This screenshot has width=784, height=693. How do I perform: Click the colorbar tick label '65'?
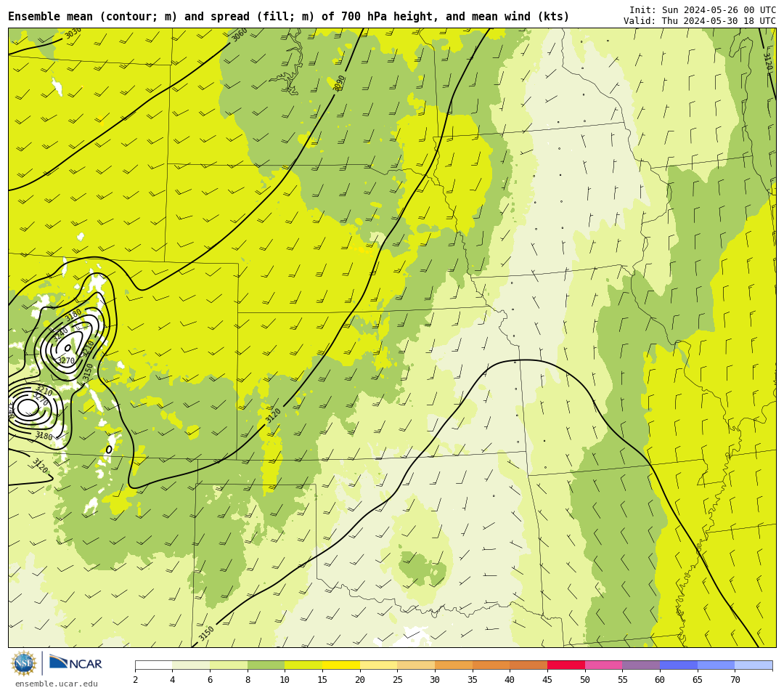tap(698, 679)
